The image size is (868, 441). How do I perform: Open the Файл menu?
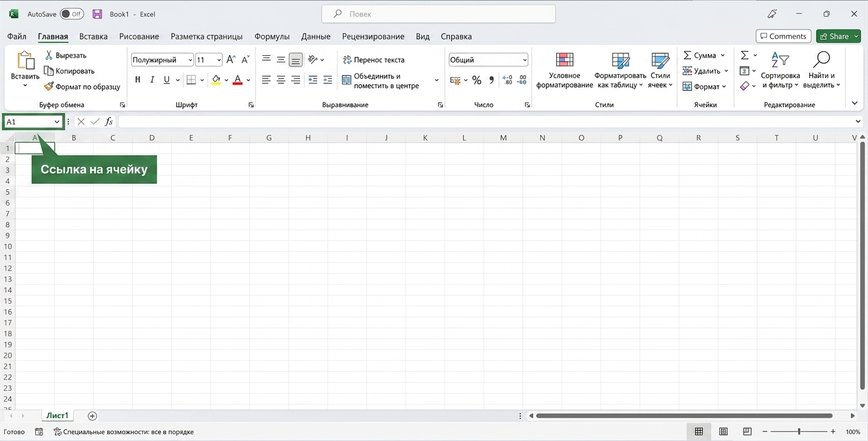pyautogui.click(x=17, y=37)
